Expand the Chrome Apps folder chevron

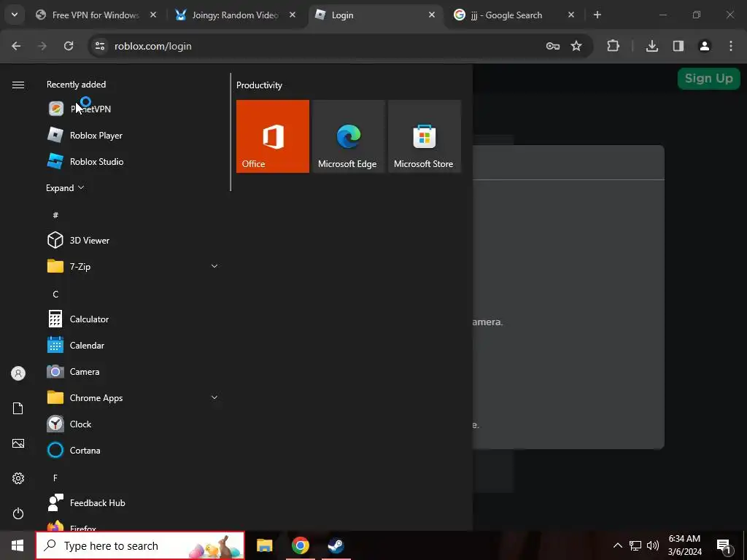(x=214, y=397)
